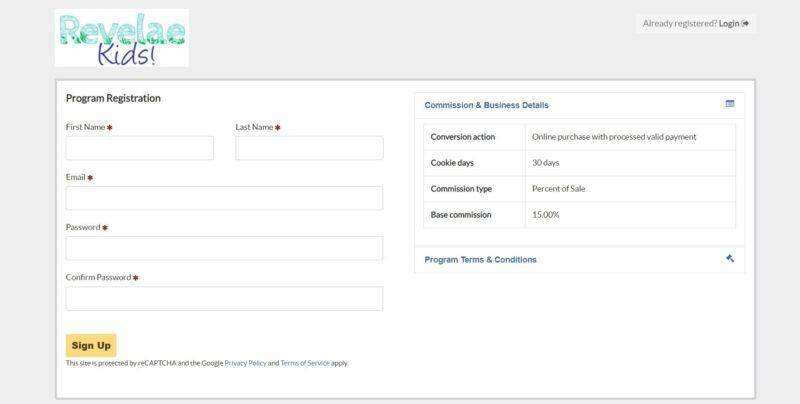The image size is (800, 404).
Task: Click the Program Registration heading
Action: (113, 98)
